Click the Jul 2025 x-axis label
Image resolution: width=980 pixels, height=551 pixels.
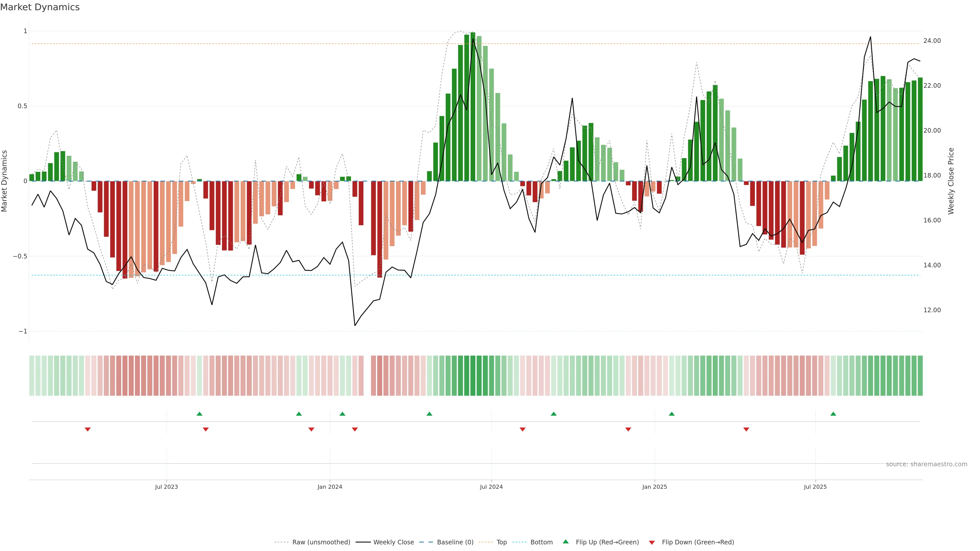(815, 487)
